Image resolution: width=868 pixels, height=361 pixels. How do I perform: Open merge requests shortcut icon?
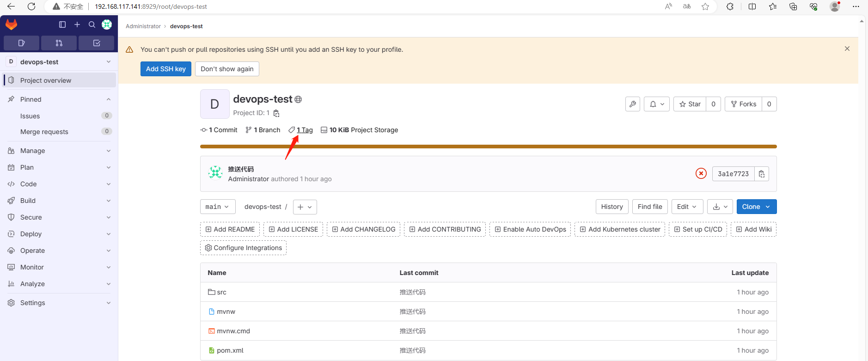point(59,43)
